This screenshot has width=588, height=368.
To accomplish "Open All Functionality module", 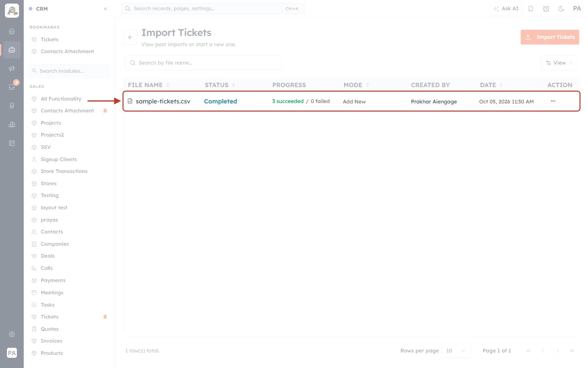I will pyautogui.click(x=61, y=99).
